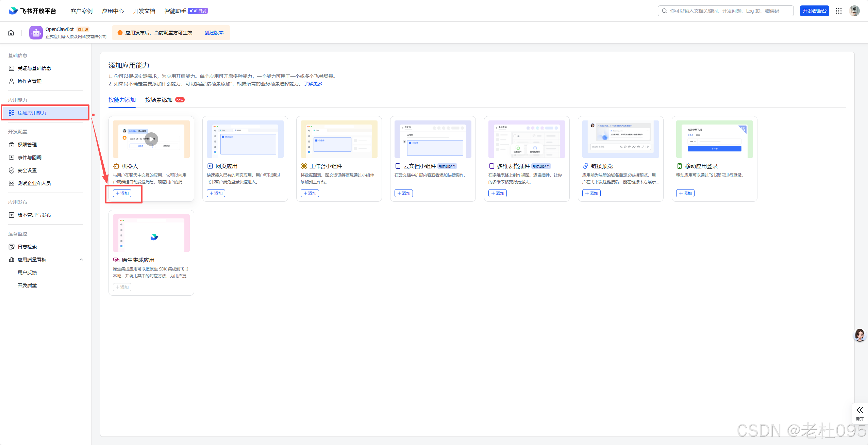Add the 机器人 capability
This screenshot has width=868, height=445.
coord(122,193)
